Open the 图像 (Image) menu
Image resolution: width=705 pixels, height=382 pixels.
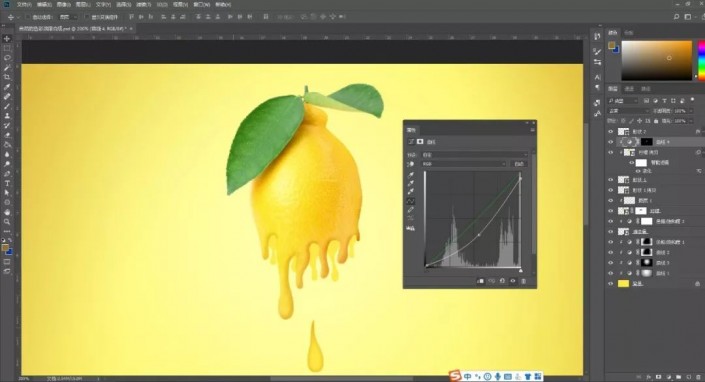(63, 4)
